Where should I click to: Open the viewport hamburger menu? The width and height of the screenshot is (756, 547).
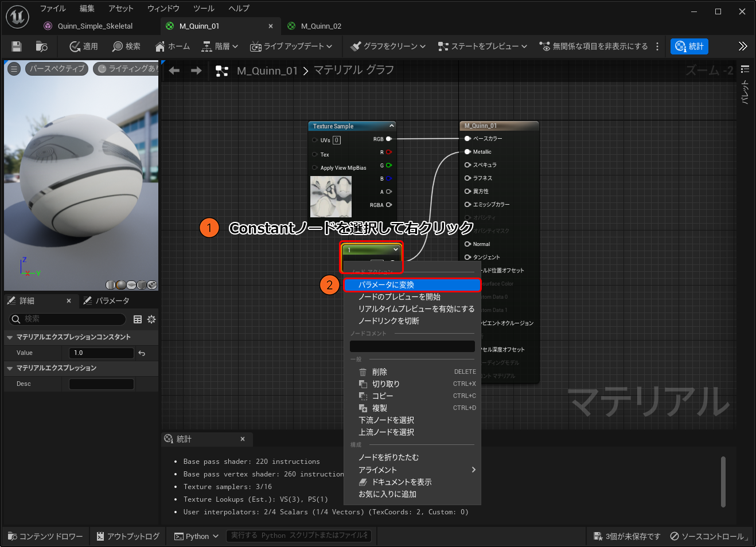tap(14, 69)
